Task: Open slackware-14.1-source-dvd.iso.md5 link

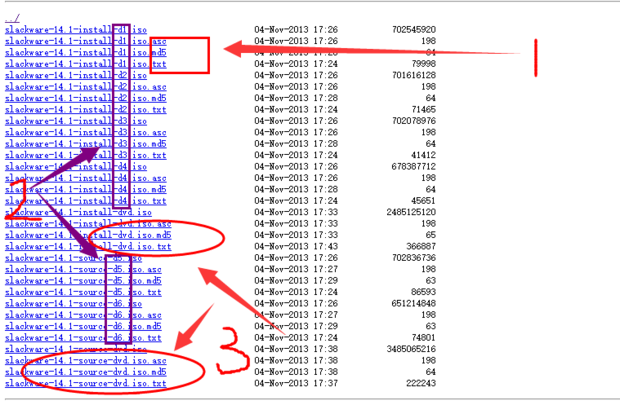Action: [x=86, y=372]
